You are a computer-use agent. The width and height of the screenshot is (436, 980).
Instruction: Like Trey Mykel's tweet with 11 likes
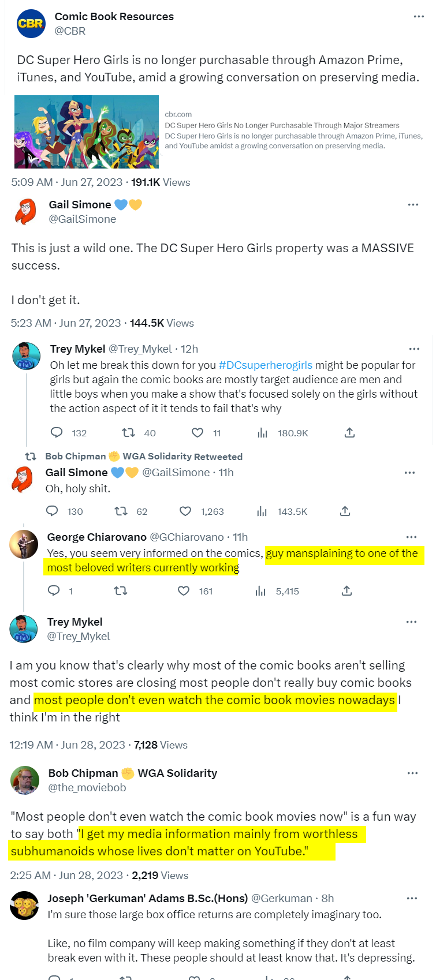pyautogui.click(x=197, y=433)
